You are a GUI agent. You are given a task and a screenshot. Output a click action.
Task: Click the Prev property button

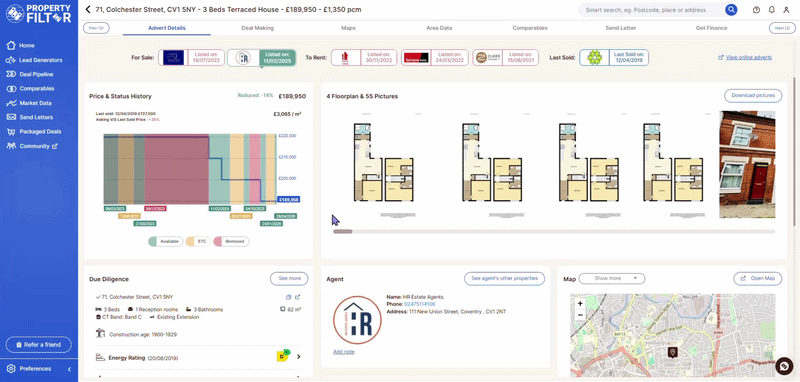pyautogui.click(x=96, y=28)
